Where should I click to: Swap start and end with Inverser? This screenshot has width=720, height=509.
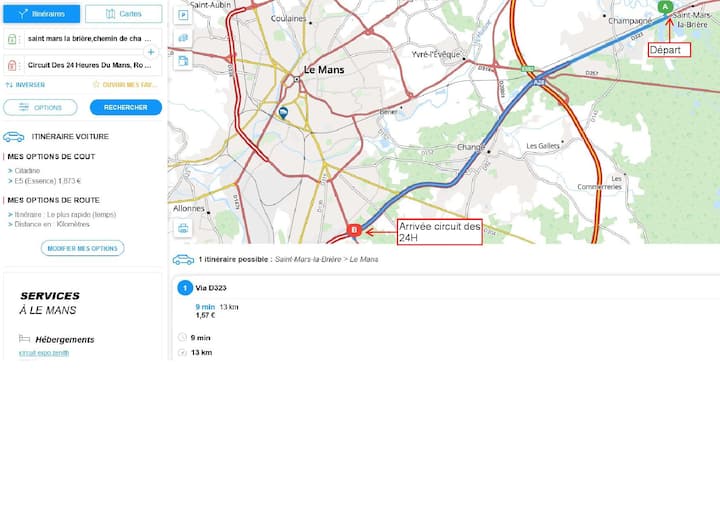coord(25,85)
